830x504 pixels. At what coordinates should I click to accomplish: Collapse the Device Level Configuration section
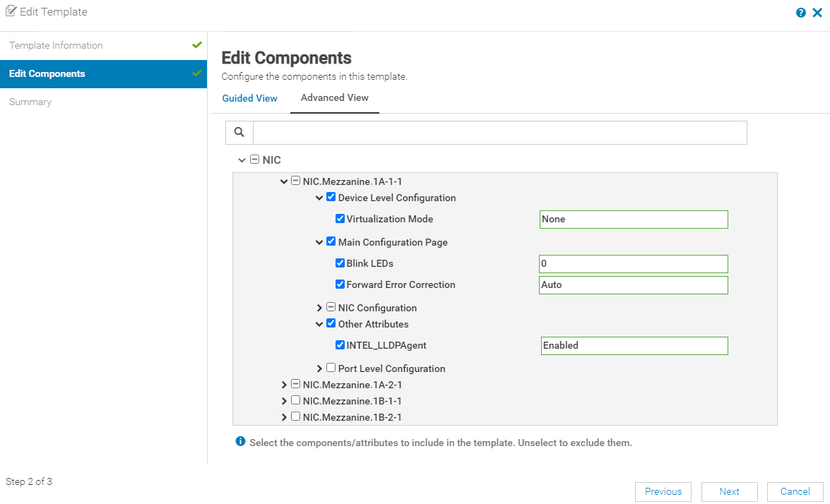[319, 198]
